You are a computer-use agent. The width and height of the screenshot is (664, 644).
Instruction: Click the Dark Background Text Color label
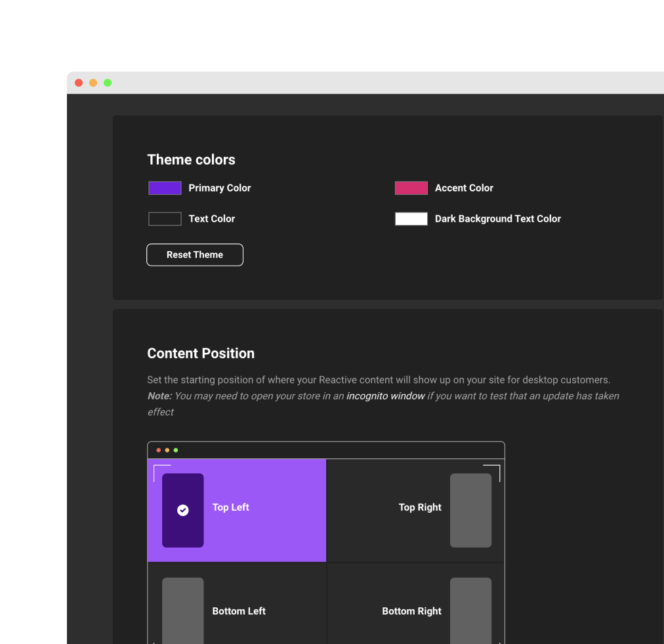498,219
